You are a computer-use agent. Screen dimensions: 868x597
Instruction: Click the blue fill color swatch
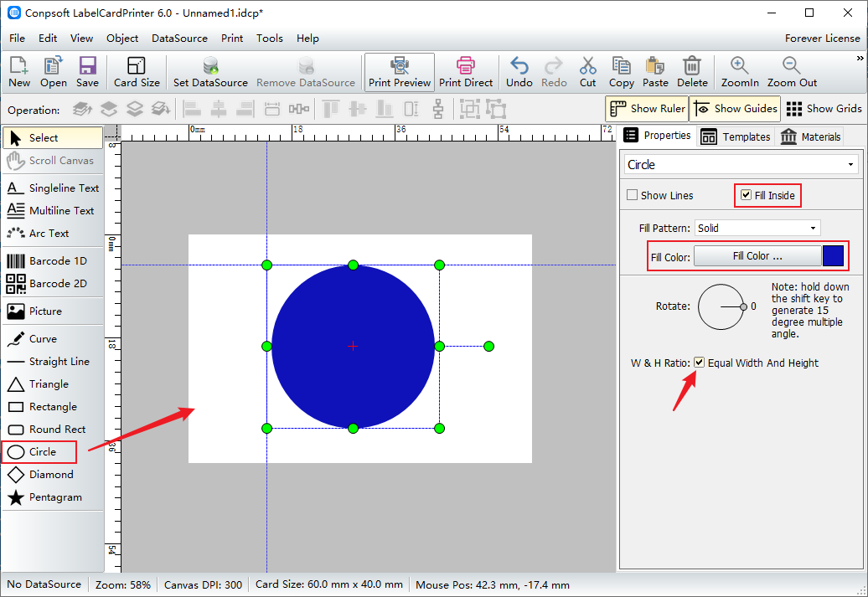(x=833, y=256)
